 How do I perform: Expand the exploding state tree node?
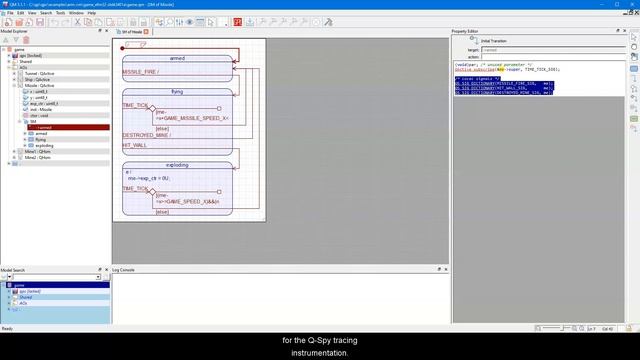25,145
